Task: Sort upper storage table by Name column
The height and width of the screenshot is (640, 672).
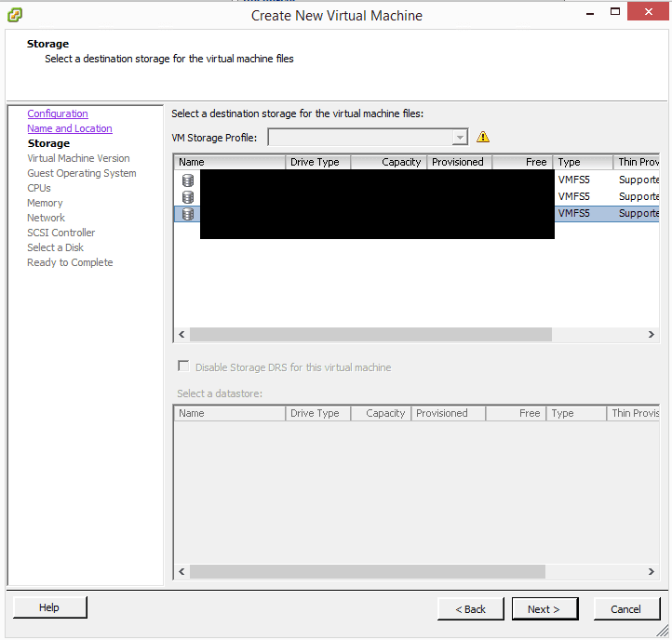Action: [x=230, y=162]
